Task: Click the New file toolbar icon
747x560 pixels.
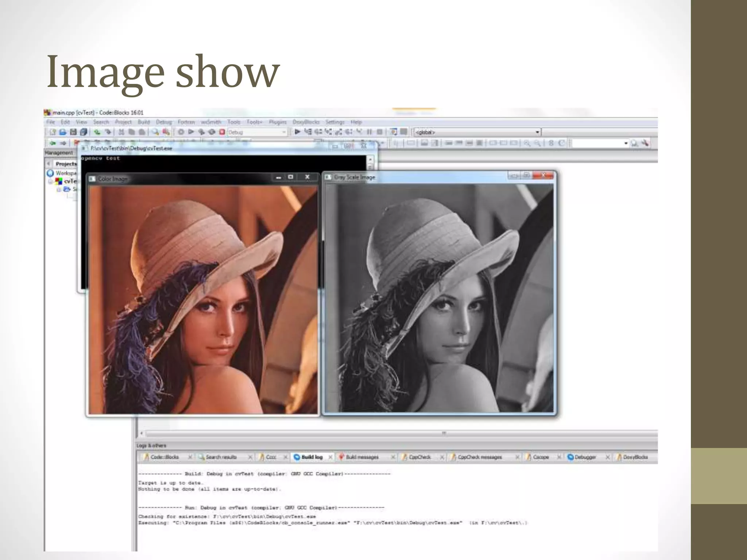Action: click(53, 132)
